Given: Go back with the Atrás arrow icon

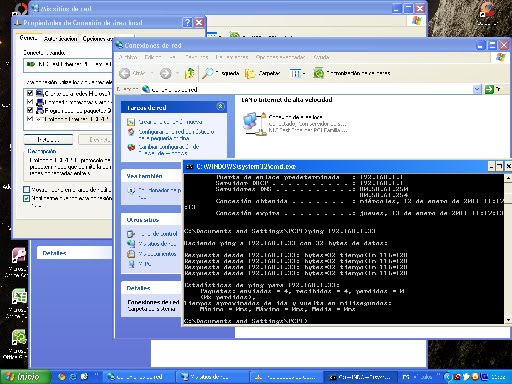Looking at the screenshot, I should [x=125, y=73].
